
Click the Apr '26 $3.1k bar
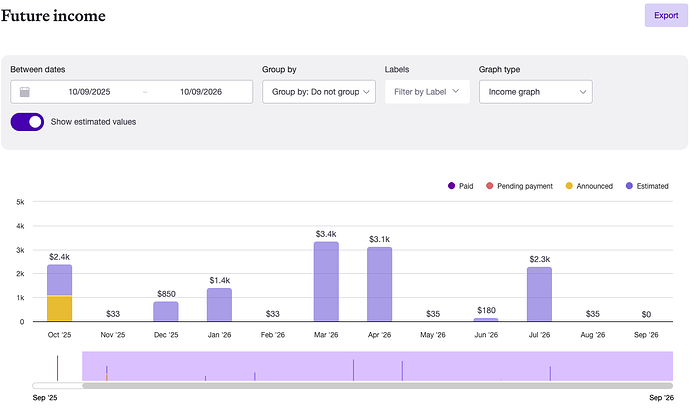coord(380,285)
